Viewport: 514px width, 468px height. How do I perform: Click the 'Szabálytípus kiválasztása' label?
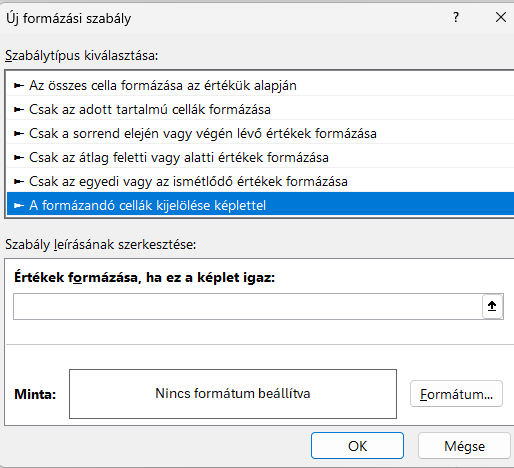pyautogui.click(x=82, y=55)
